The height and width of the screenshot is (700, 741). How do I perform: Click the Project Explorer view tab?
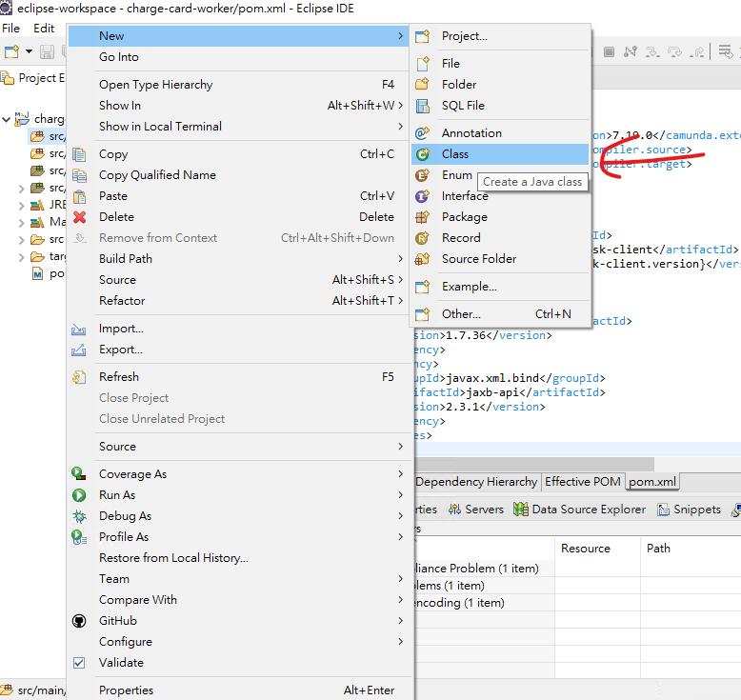click(33, 78)
